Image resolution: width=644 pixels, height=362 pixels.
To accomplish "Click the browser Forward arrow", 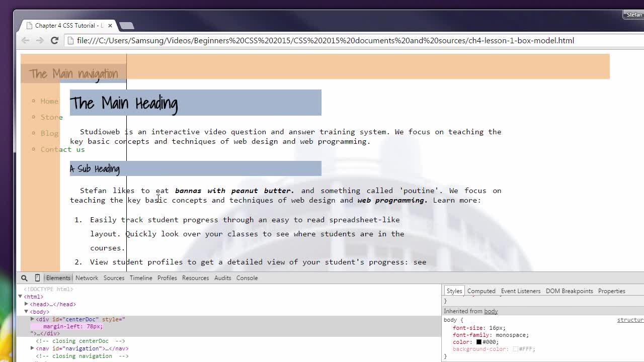I will coord(40,40).
